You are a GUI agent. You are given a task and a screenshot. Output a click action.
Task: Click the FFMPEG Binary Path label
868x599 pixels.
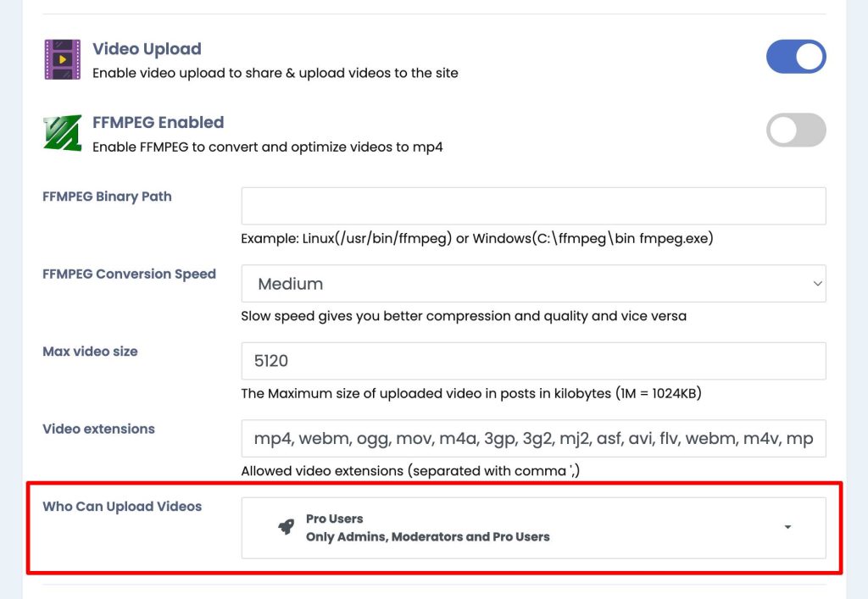pyautogui.click(x=108, y=197)
